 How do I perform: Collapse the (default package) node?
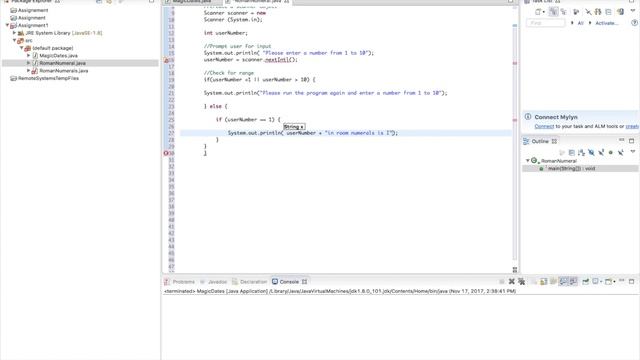click(x=22, y=48)
